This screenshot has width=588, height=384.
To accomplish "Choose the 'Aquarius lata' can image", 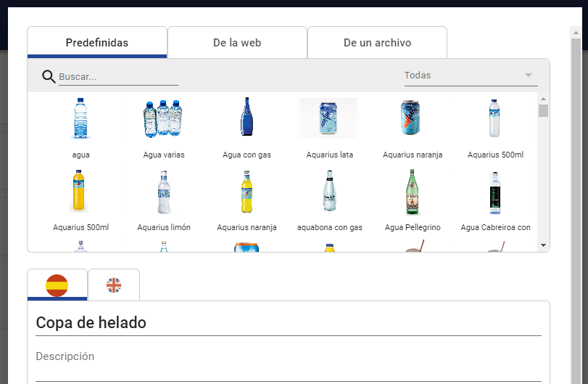I will [328, 118].
